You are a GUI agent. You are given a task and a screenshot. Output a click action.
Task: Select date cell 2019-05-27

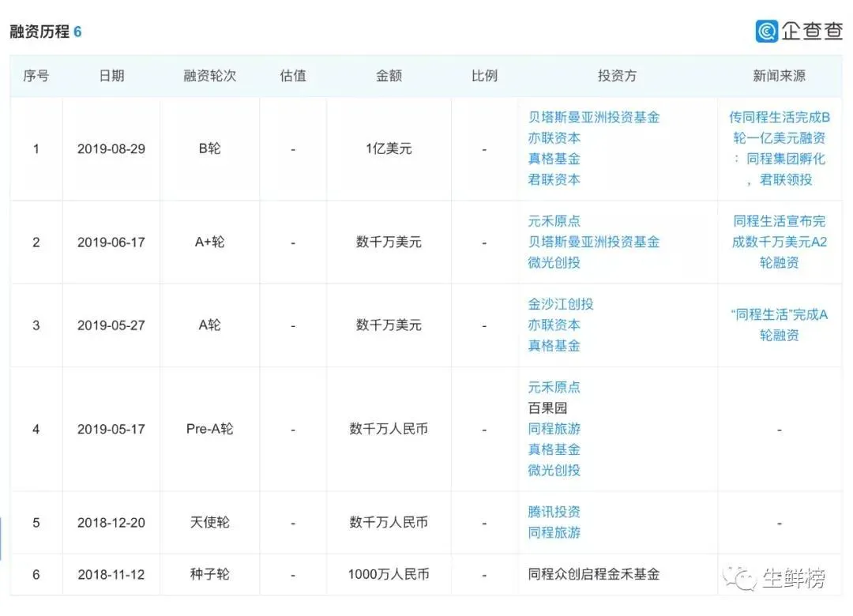pos(111,325)
